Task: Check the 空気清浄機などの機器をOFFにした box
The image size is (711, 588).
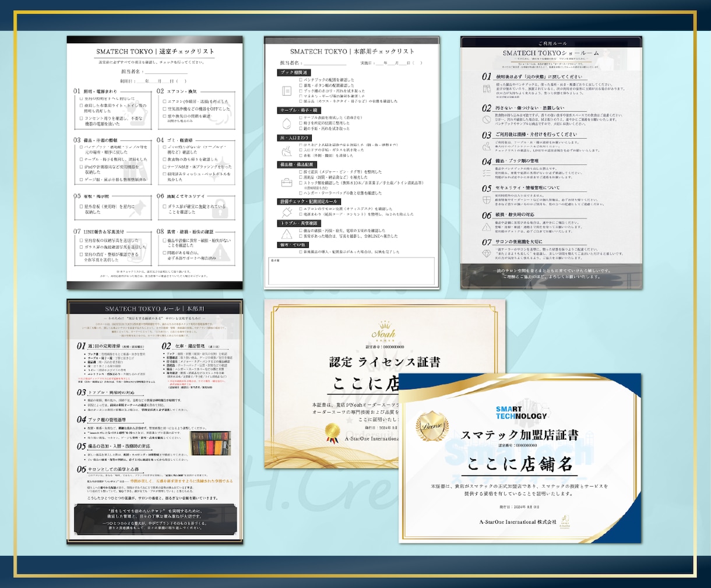Action: (164, 109)
